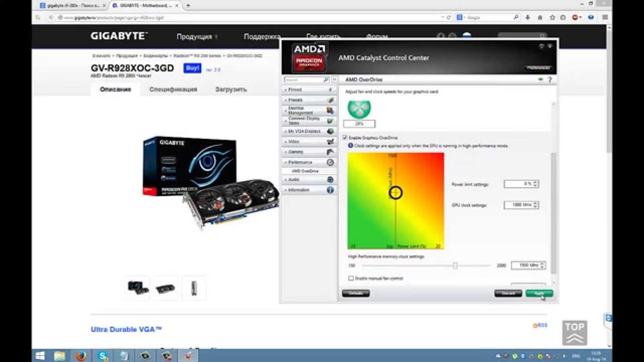644x362 pixels.
Task: Open Описание tab on Gigabyte page
Action: click(x=115, y=89)
